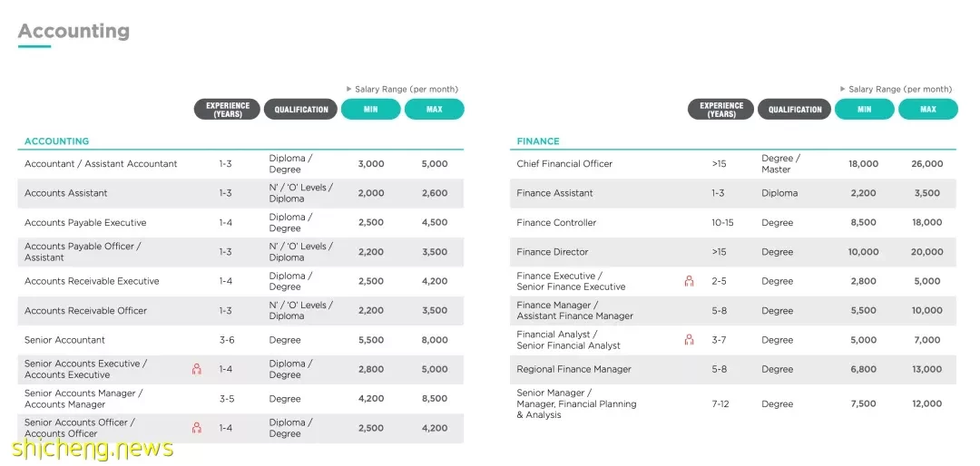Click the 'Degree / Master' qualification for Chief Financial Officer
This screenshot has height=466, width=980.
[x=780, y=164]
